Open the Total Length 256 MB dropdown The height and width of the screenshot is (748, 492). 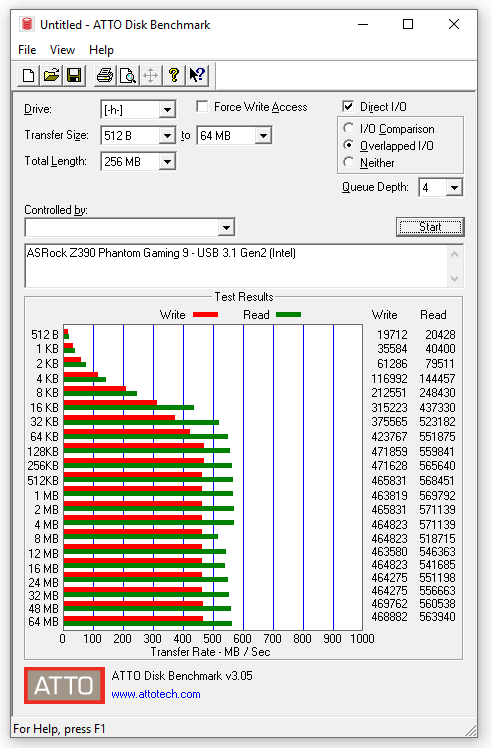click(167, 162)
